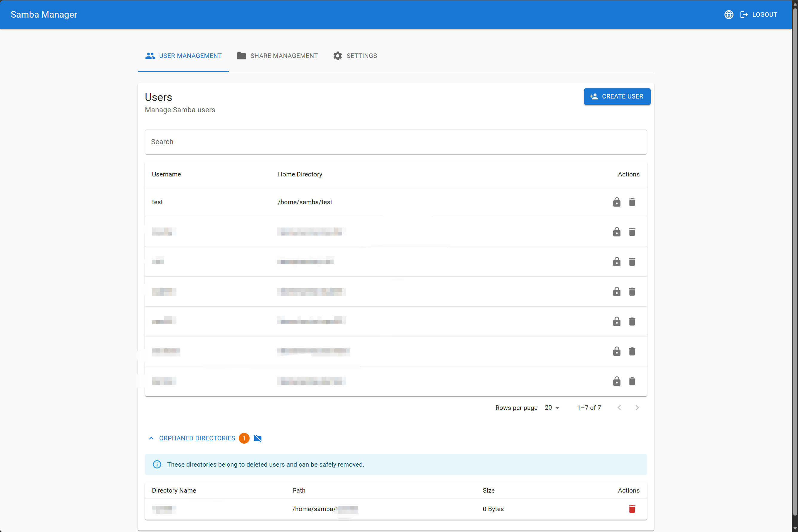Go to next page of users
The image size is (798, 532).
(637, 408)
